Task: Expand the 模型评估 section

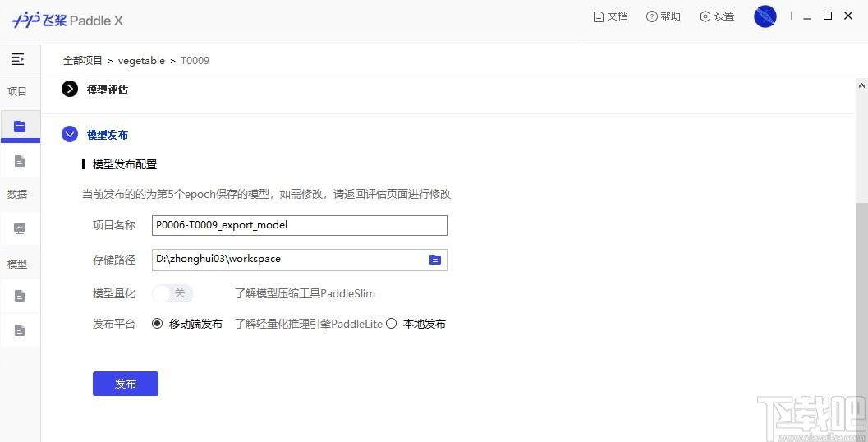Action: pos(70,89)
